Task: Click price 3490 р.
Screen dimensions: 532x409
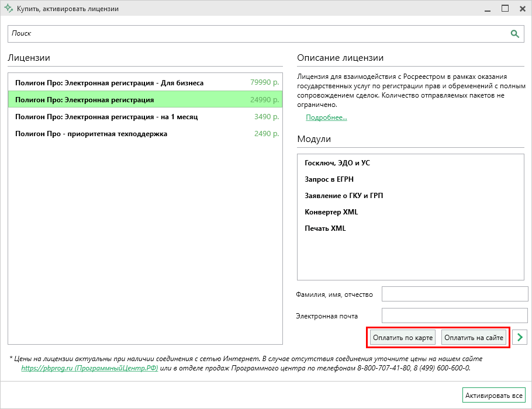Action: (267, 117)
